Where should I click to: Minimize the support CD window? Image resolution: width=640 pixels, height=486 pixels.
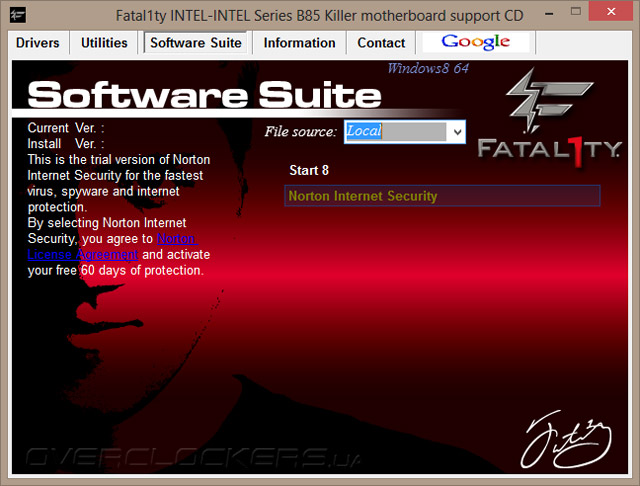[x=549, y=13]
